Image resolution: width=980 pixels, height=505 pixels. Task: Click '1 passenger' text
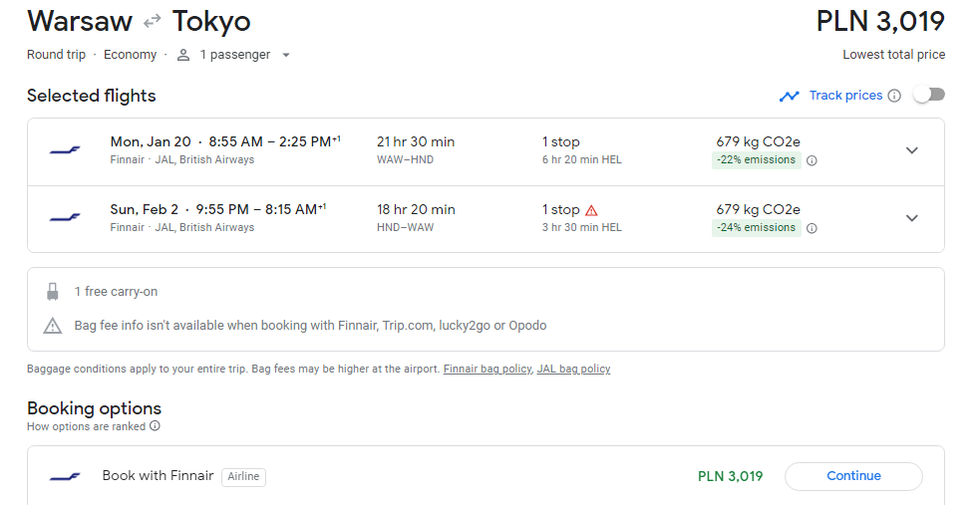[235, 55]
